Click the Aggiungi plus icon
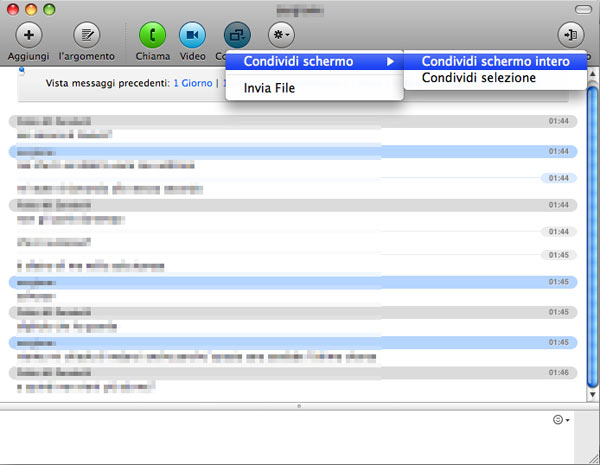 (x=27, y=35)
